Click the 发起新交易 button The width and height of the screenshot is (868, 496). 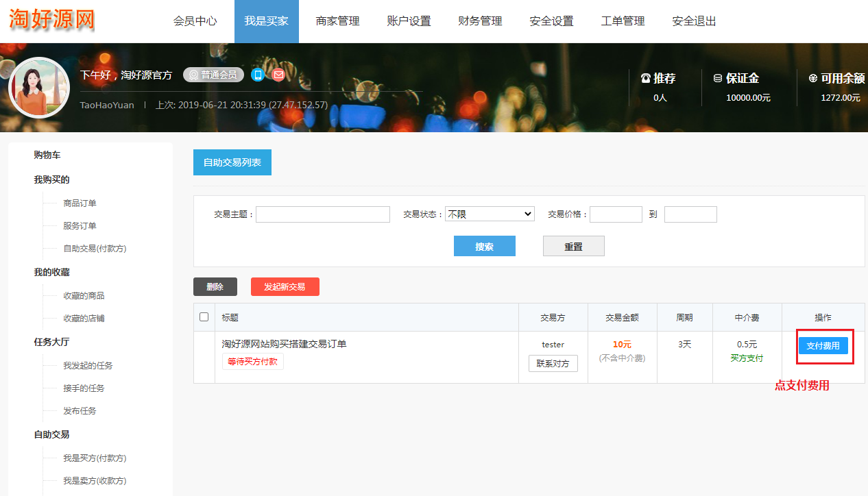point(285,287)
